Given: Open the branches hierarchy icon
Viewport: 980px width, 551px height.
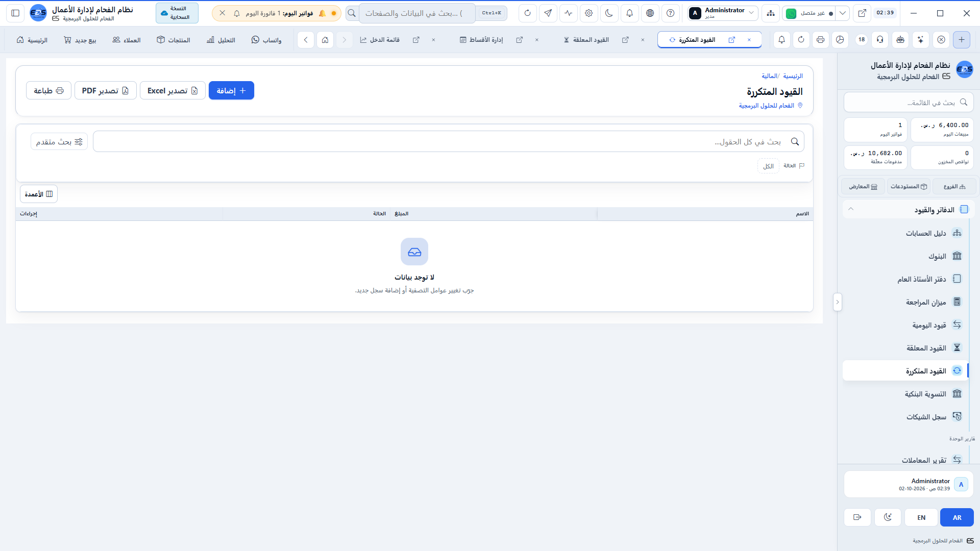Looking at the screenshot, I should click(x=770, y=13).
